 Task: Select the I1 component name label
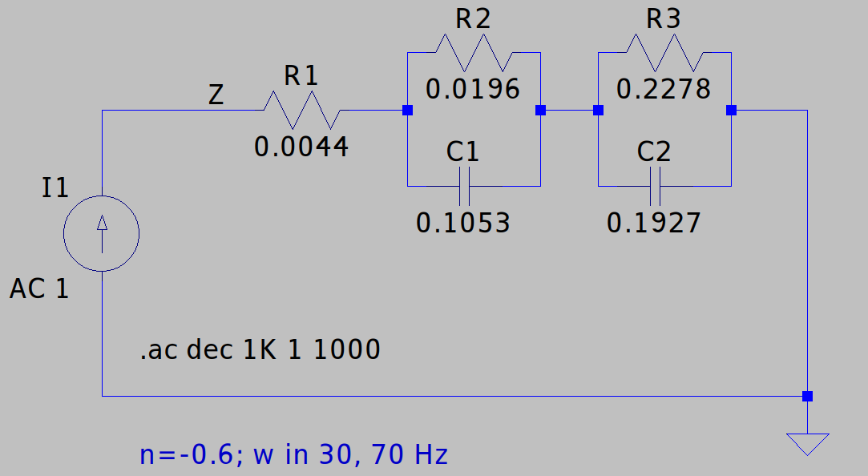coord(55,189)
